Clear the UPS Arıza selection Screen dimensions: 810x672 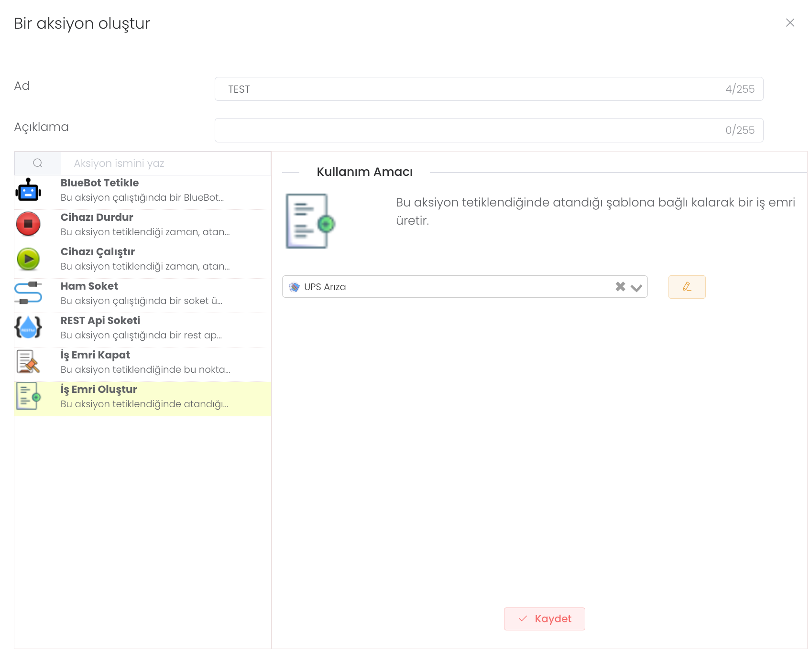coord(620,287)
